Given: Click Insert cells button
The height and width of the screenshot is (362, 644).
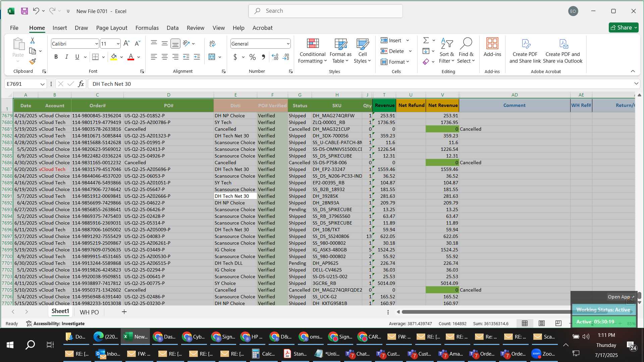Looking at the screenshot, I should (x=395, y=41).
